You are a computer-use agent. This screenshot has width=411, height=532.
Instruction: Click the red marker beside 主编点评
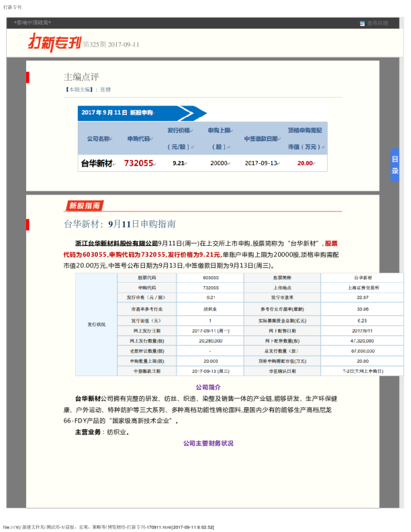tap(28, 77)
